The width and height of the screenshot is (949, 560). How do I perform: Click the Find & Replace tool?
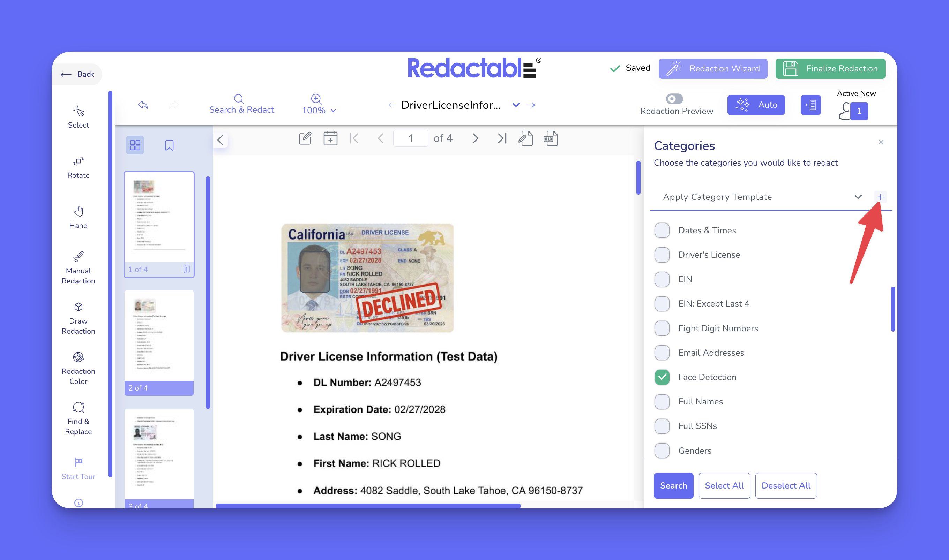pos(78,418)
